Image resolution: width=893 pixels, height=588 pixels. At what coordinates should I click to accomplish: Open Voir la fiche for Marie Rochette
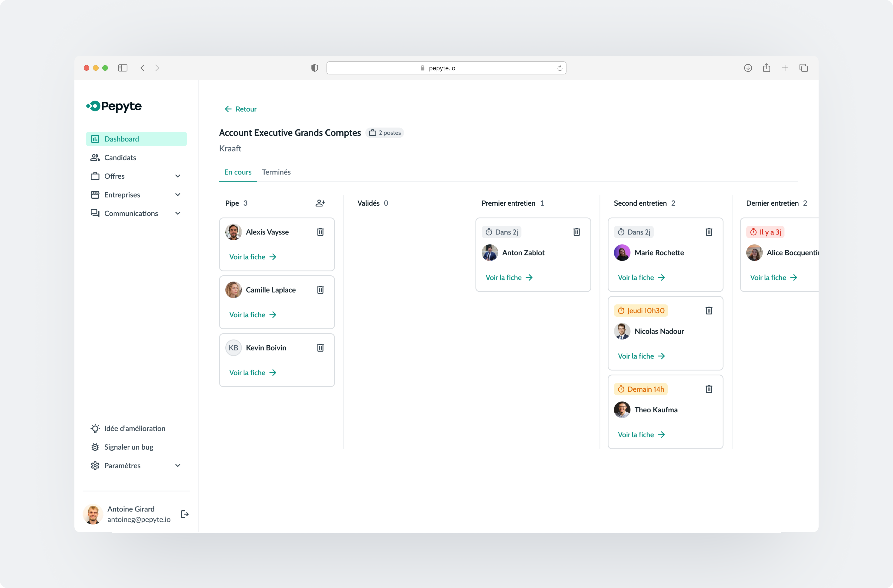(x=641, y=277)
